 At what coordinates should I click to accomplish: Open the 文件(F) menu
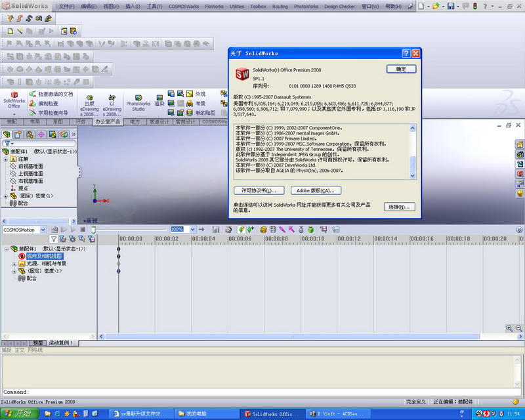point(67,7)
